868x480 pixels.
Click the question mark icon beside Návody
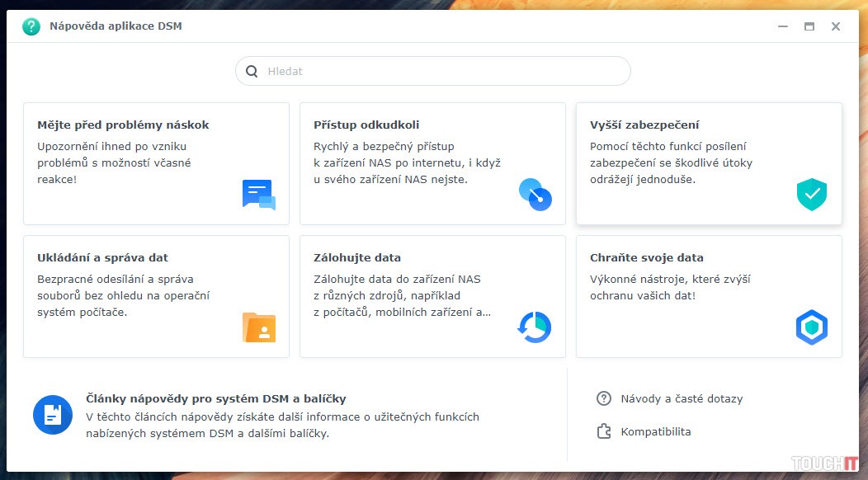pos(604,398)
